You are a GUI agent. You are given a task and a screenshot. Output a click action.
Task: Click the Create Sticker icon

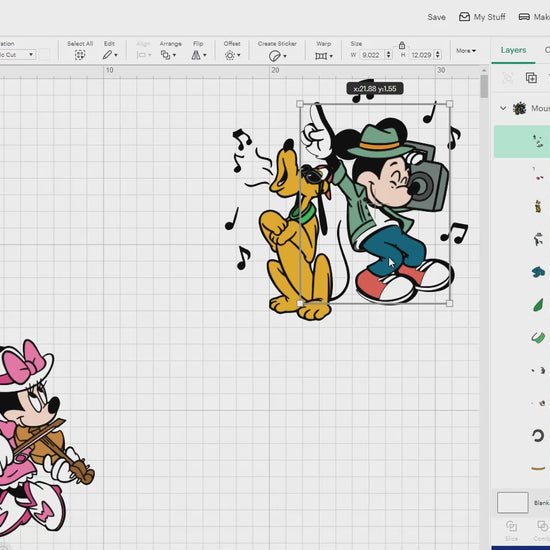(274, 56)
